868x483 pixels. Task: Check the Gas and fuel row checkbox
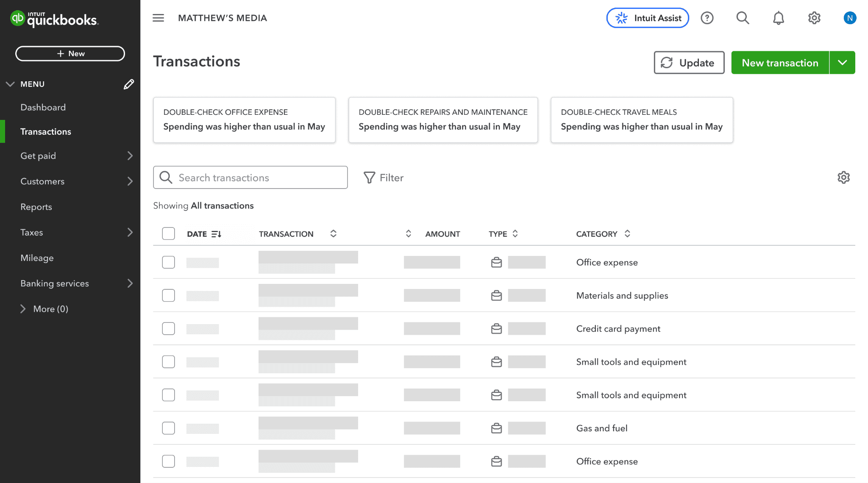pyautogui.click(x=168, y=428)
